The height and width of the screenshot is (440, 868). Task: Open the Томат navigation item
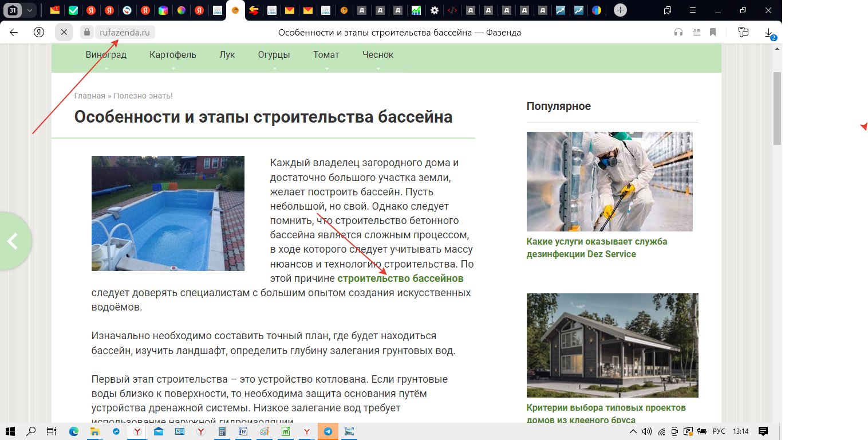point(326,55)
